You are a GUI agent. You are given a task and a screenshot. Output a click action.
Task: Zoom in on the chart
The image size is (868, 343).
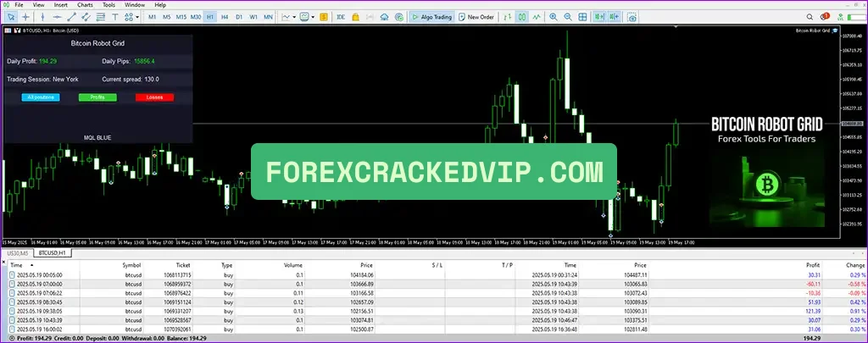pos(553,17)
